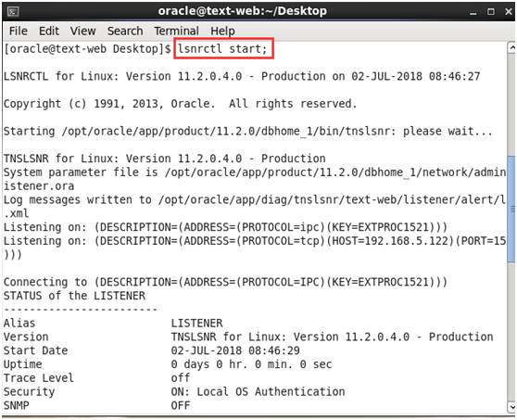
Task: Open the Terminal menu
Action: click(x=176, y=31)
